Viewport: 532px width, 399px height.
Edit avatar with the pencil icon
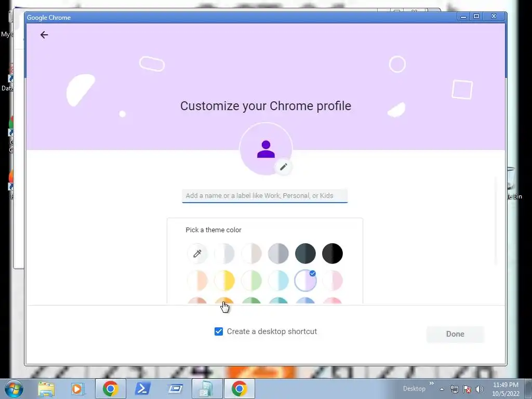pos(284,167)
